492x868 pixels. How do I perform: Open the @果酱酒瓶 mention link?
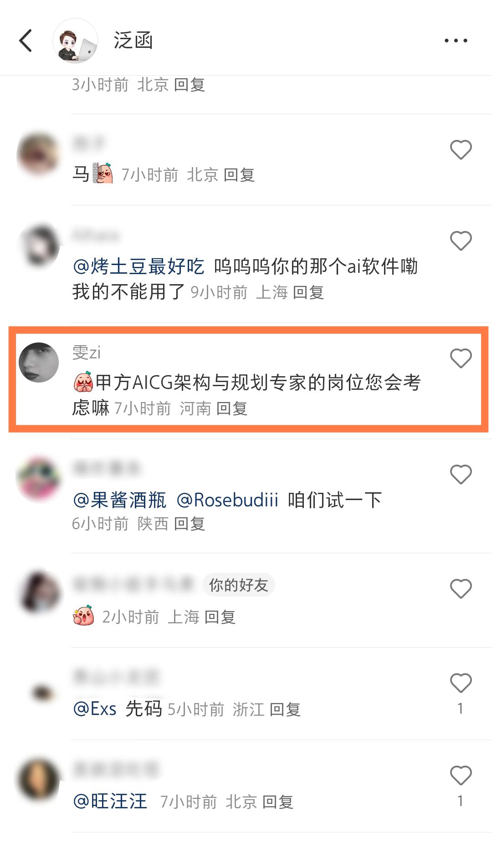click(119, 500)
